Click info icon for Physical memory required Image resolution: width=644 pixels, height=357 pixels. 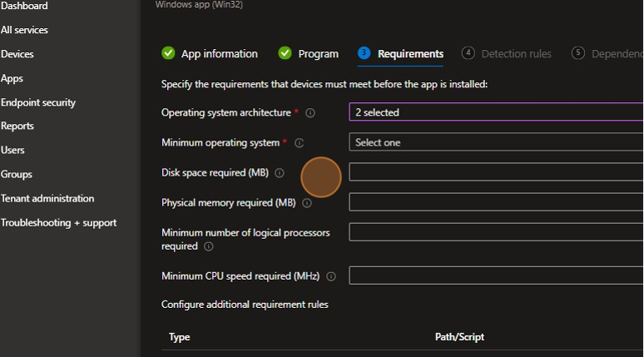tap(307, 203)
